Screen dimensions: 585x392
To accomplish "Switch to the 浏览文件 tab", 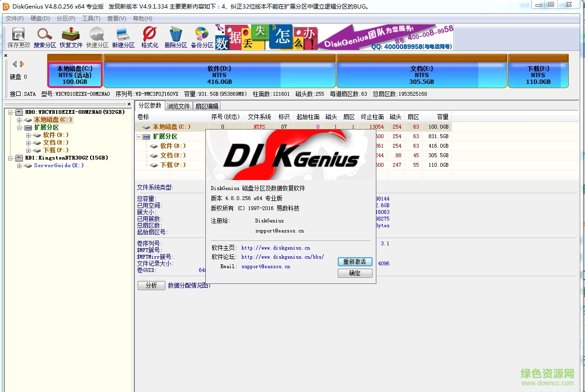I will [x=178, y=106].
